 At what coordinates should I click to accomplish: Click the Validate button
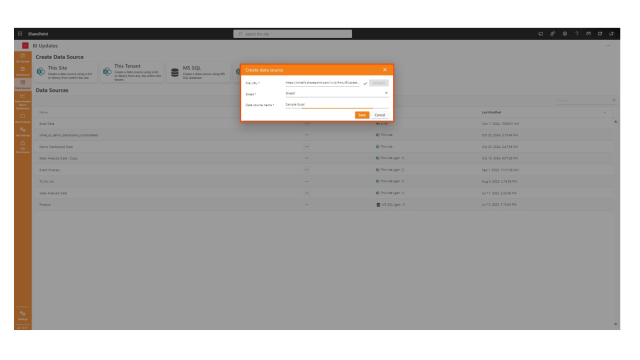tap(379, 83)
